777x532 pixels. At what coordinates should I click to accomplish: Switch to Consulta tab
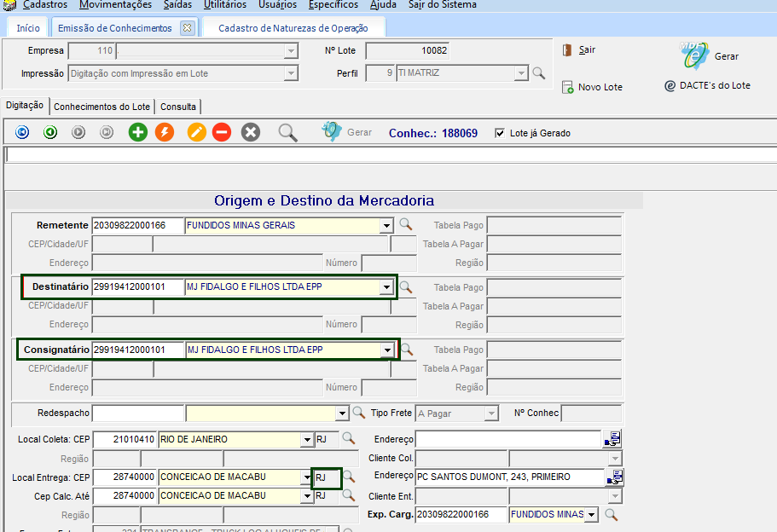(178, 107)
